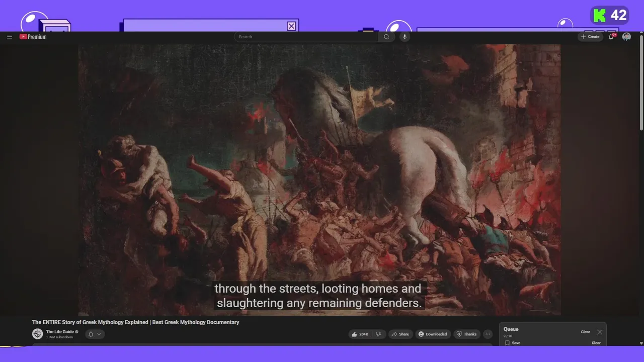
Task: Open more actions ellipsis menu
Action: pyautogui.click(x=488, y=334)
